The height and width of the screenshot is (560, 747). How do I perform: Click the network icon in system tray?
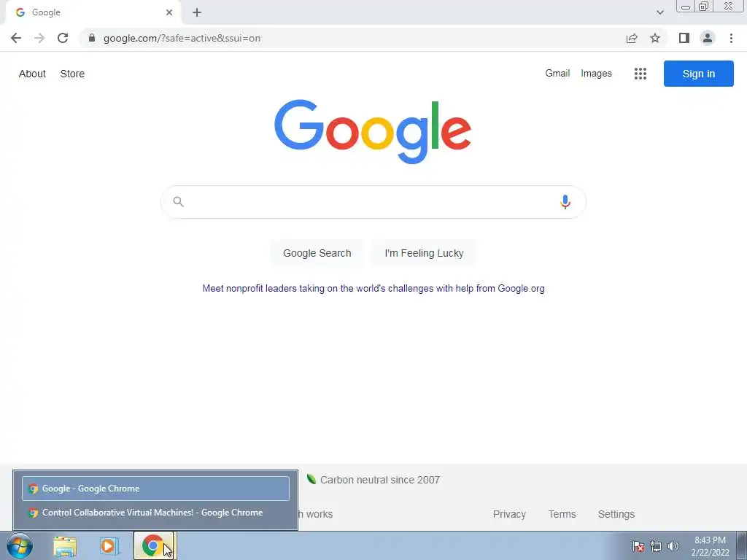click(x=656, y=546)
